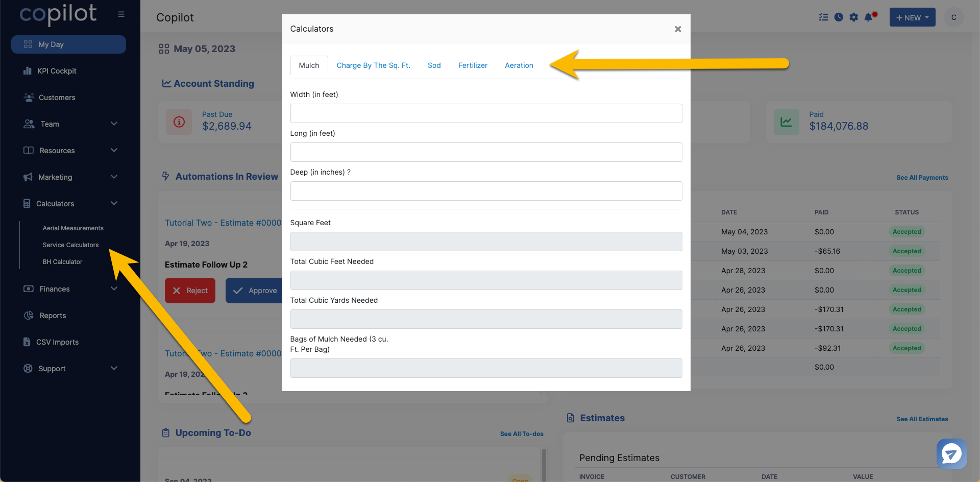Click the Resources book icon
980x482 pixels.
29,151
